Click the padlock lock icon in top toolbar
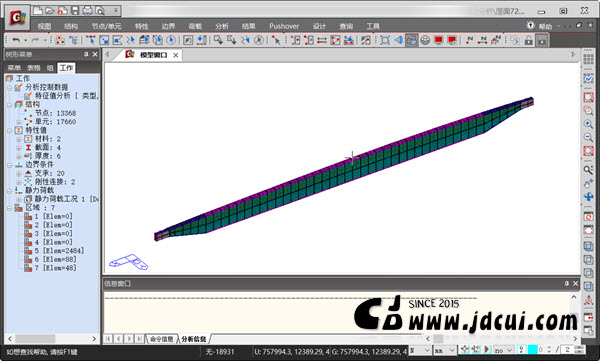 point(528,40)
